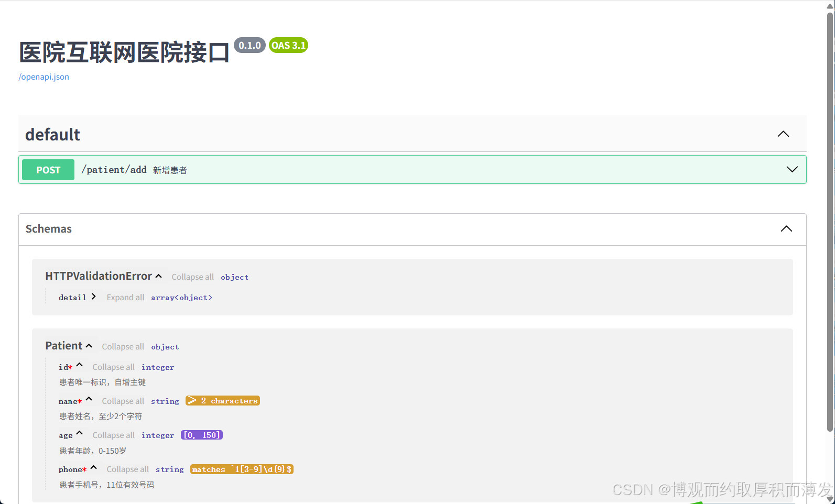This screenshot has height=504, width=835.
Task: Collapse the default section chevron
Action: 783,134
